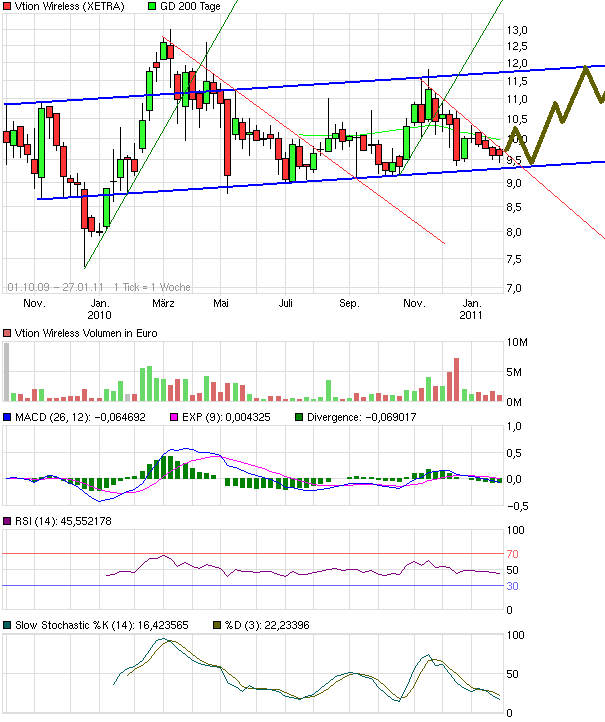Click the blue MACD legend square

click(x=7, y=417)
